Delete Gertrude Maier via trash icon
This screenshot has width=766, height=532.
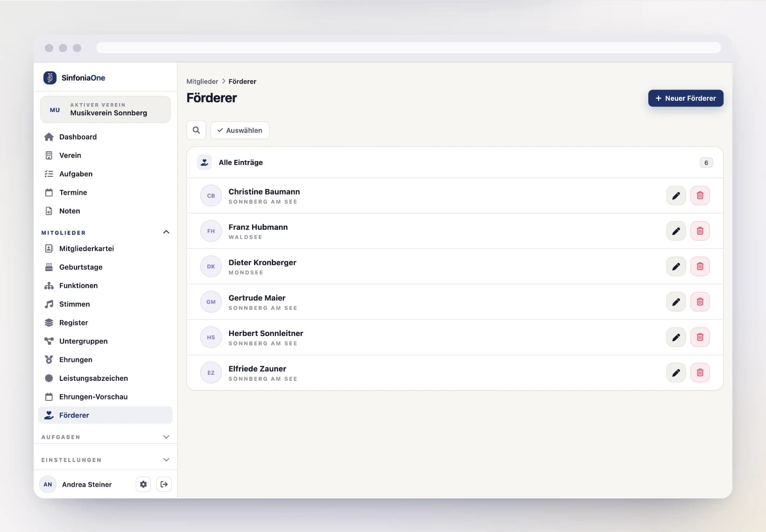[x=700, y=302]
